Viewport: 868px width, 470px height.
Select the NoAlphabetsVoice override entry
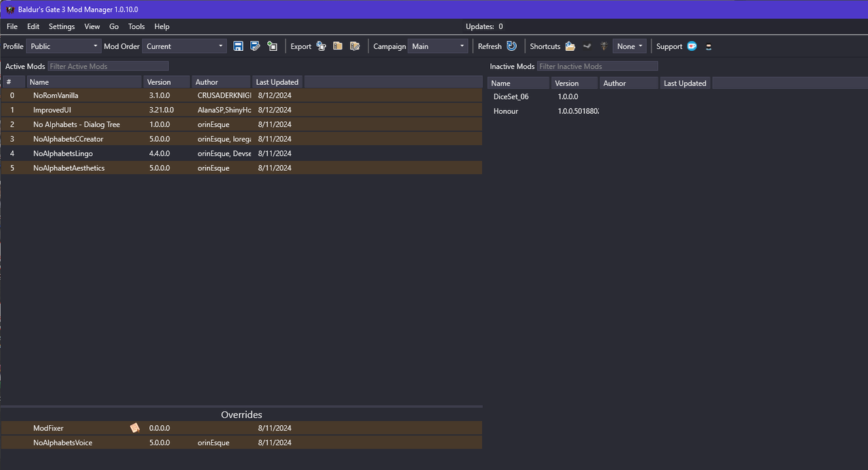click(241, 443)
